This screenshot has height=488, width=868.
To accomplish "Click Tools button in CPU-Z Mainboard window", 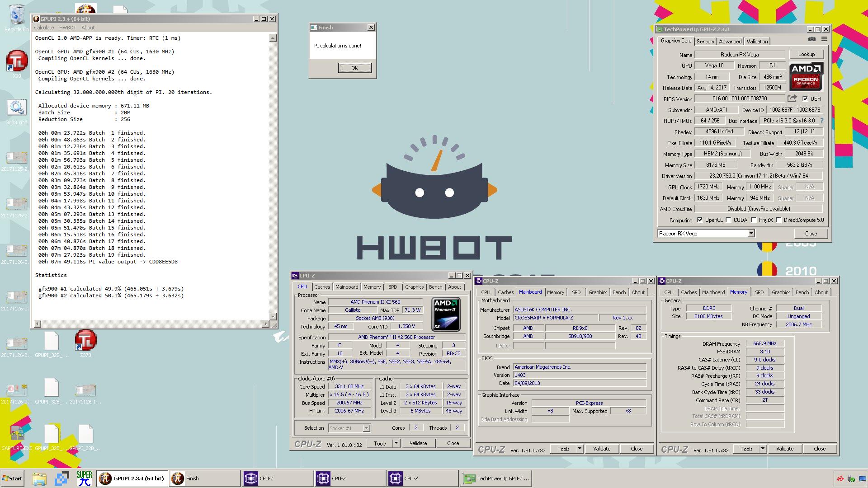I will (x=563, y=449).
